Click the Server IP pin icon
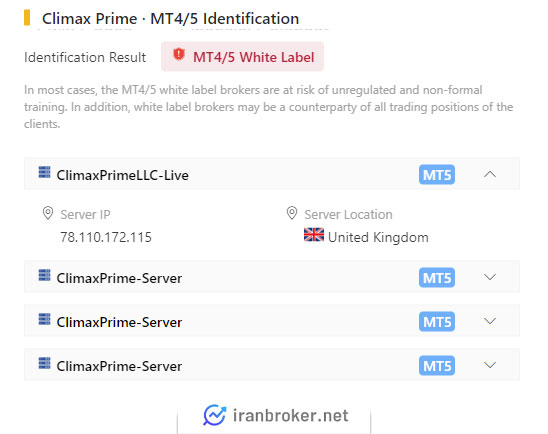The width and height of the screenshot is (548, 434). (x=48, y=213)
